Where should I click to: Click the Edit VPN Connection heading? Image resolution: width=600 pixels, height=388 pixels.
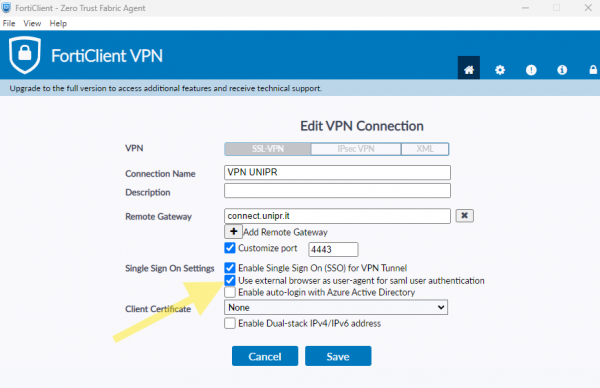point(362,126)
